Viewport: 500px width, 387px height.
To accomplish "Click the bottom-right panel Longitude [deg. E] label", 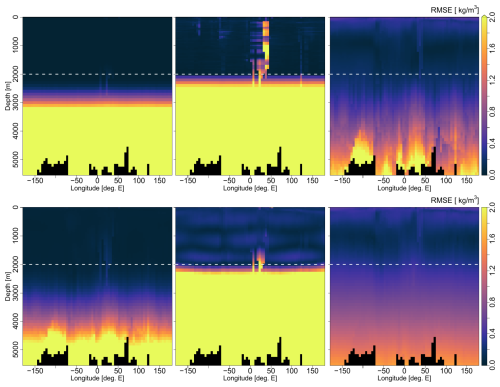I will [404, 378].
